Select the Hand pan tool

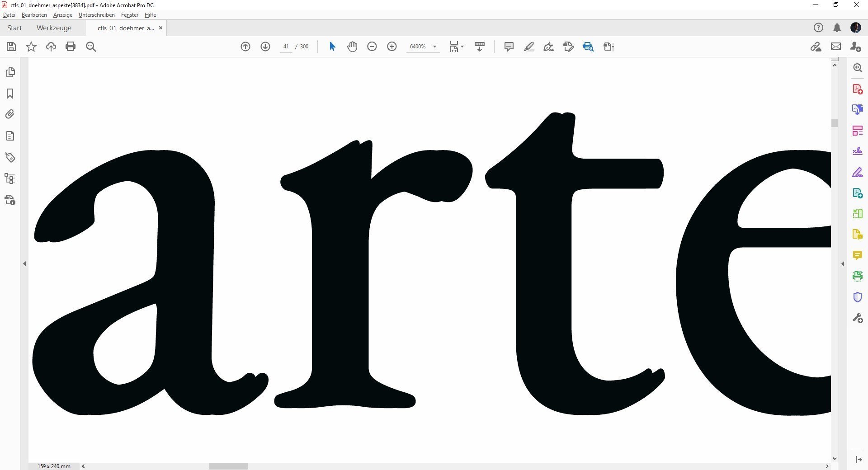click(352, 47)
